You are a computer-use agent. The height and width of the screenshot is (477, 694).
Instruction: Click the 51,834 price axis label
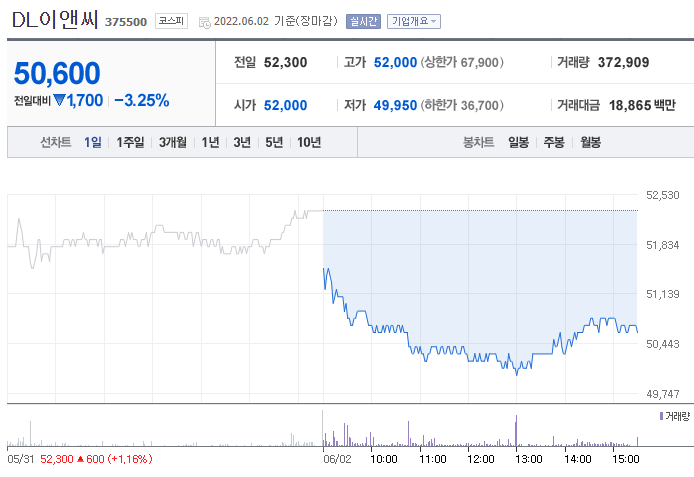663,245
